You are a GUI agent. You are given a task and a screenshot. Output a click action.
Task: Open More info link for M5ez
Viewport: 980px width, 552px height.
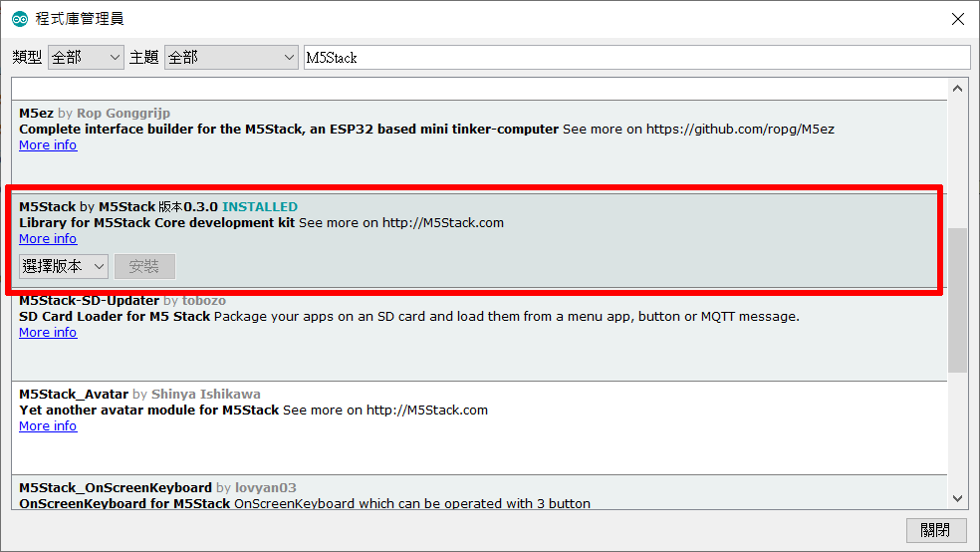coord(48,145)
